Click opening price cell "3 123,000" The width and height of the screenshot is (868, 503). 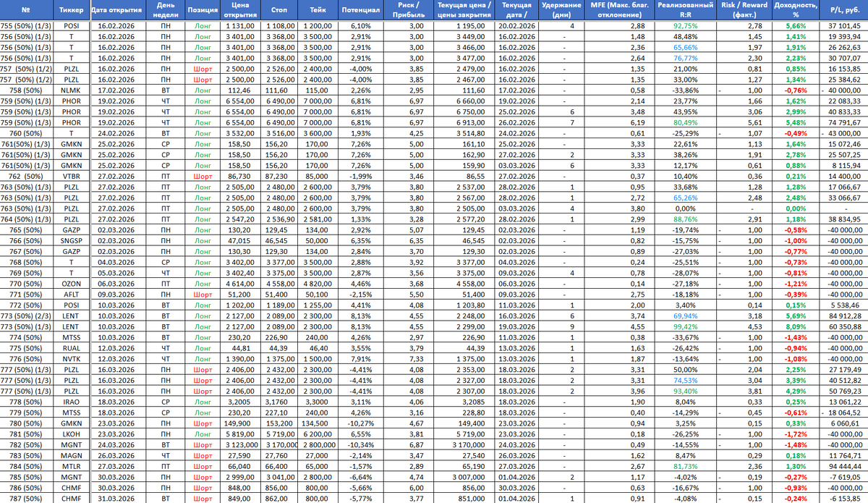tap(239, 444)
